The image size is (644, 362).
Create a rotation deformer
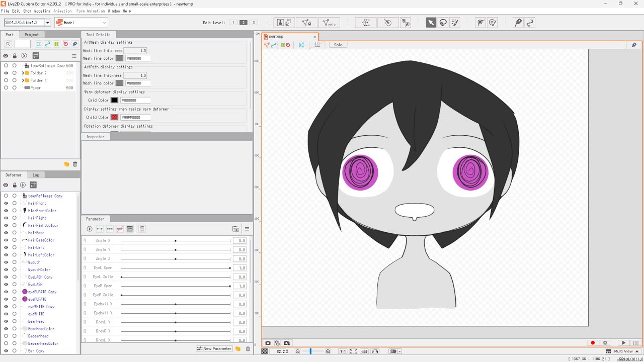[x=388, y=23]
